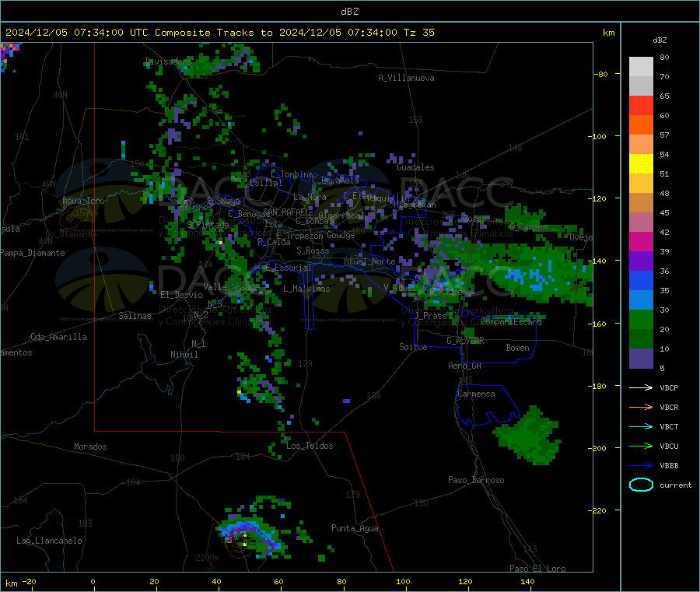The image size is (700, 592).
Task: Click the Guadales map label
Action: (415, 167)
